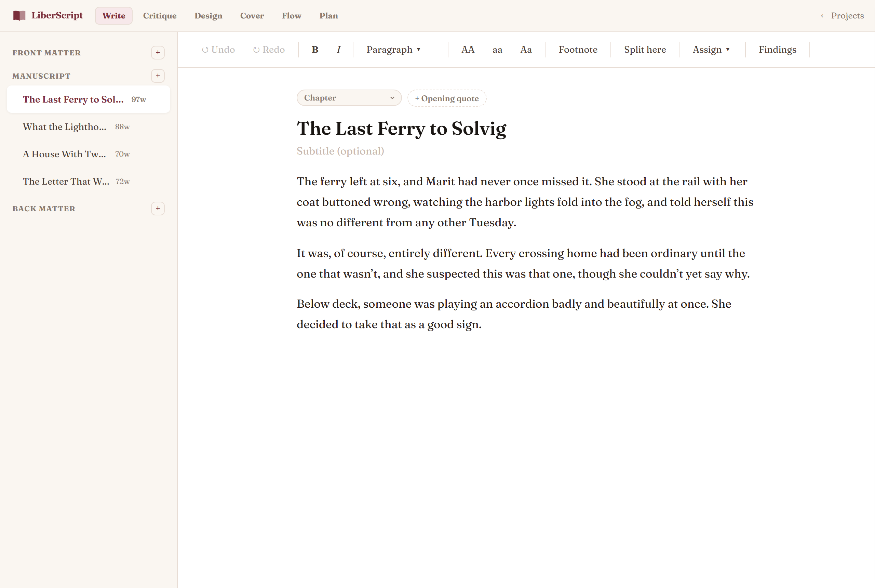Click the Split here button

645,50
